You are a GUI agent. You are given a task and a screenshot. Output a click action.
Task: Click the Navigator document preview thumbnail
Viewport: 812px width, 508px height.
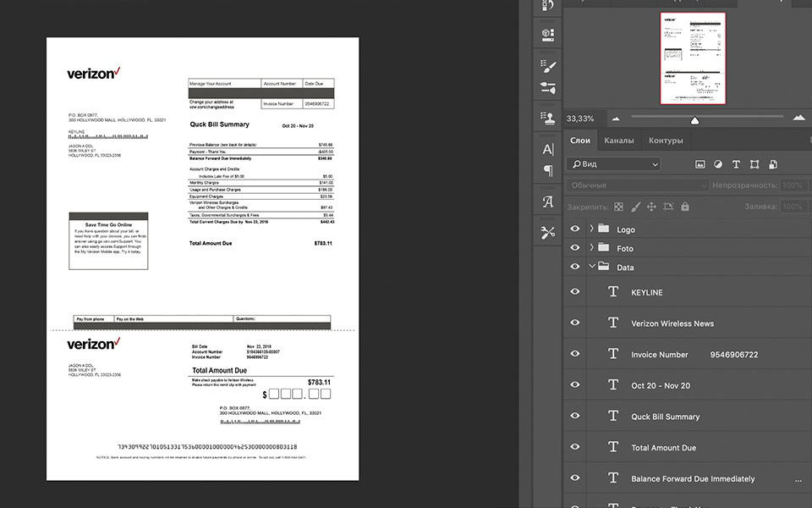[693, 58]
